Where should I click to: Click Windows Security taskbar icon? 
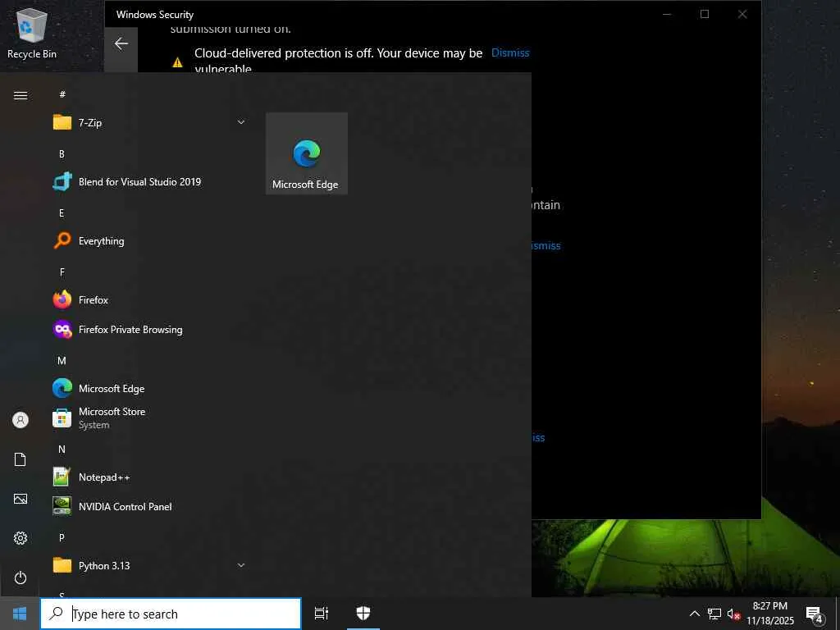(363, 614)
